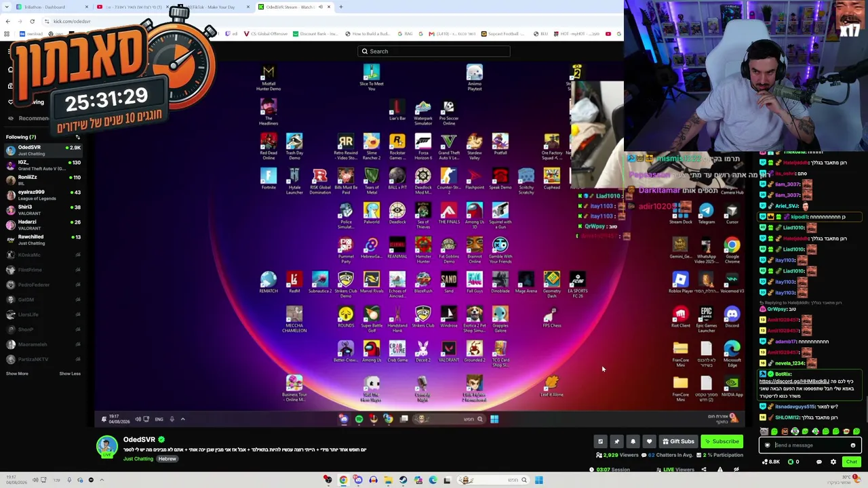The image size is (868, 488).
Task: Launch the Telegram desktop app icon
Action: coord(706,213)
